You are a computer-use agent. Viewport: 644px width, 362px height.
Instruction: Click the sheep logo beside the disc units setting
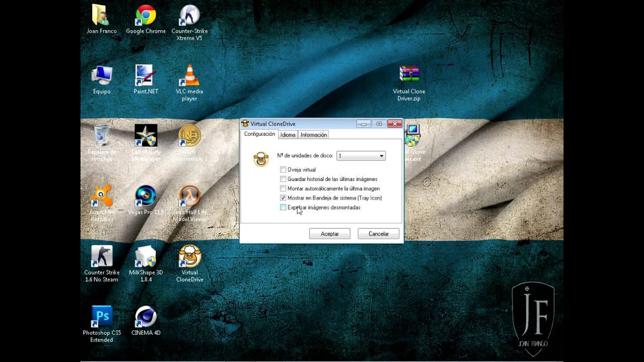[261, 159]
